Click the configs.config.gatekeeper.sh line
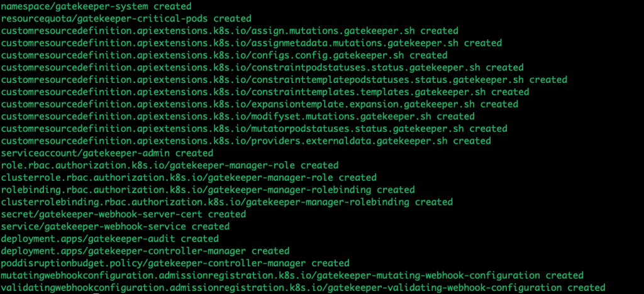Viewport: 644px width, 294px height. [x=225, y=55]
